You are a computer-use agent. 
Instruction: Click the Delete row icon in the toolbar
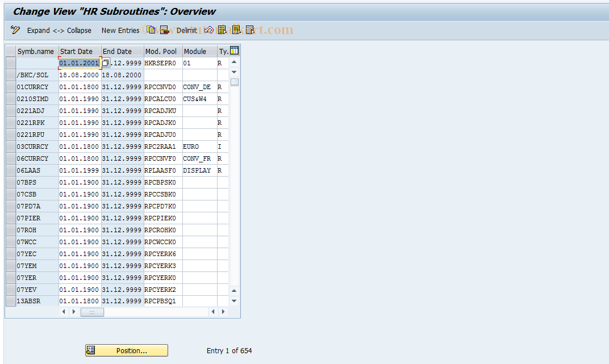point(164,30)
